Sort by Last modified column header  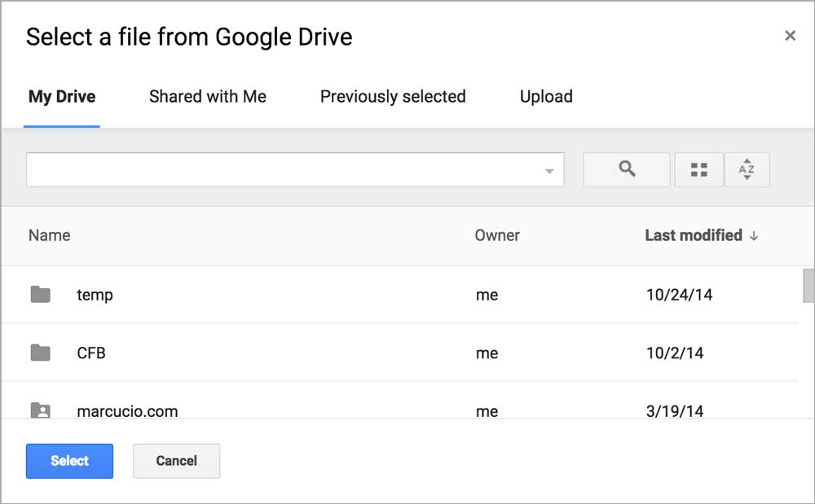pyautogui.click(x=694, y=235)
